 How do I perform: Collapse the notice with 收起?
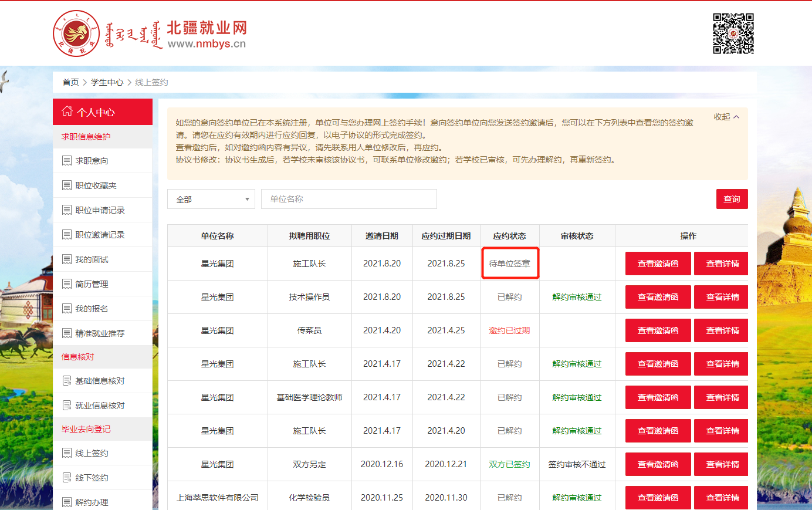point(726,117)
